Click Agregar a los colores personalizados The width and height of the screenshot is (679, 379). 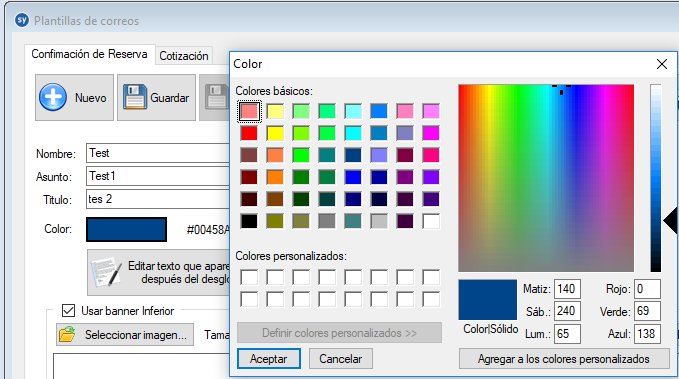coord(563,359)
